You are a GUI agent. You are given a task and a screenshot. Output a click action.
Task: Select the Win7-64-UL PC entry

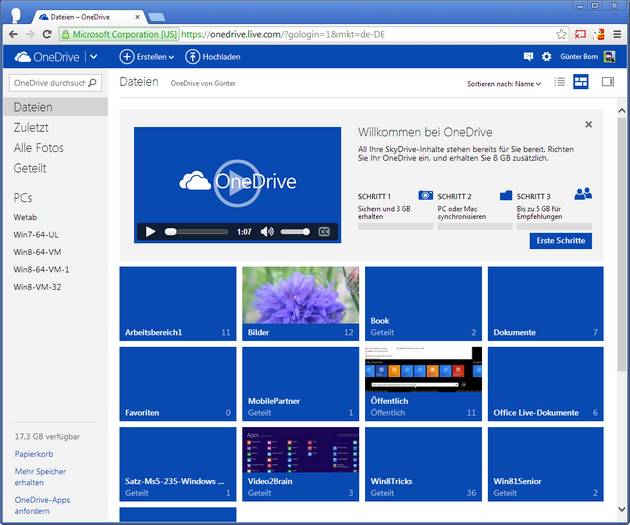click(36, 235)
